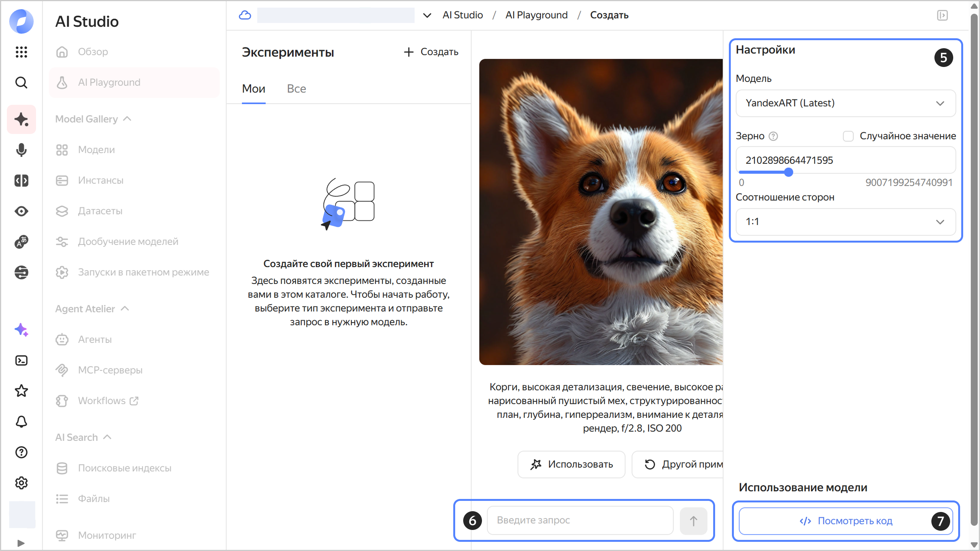Click the all services grid icon

point(21,52)
